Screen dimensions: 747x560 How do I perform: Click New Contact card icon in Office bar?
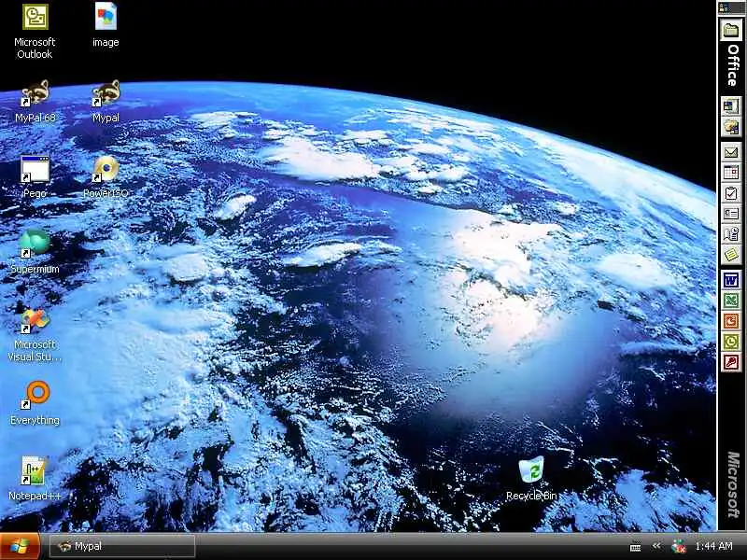tap(731, 214)
